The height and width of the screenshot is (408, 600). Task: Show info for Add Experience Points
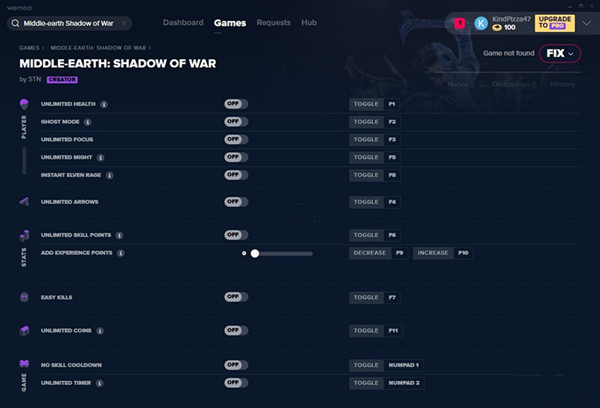[121, 253]
